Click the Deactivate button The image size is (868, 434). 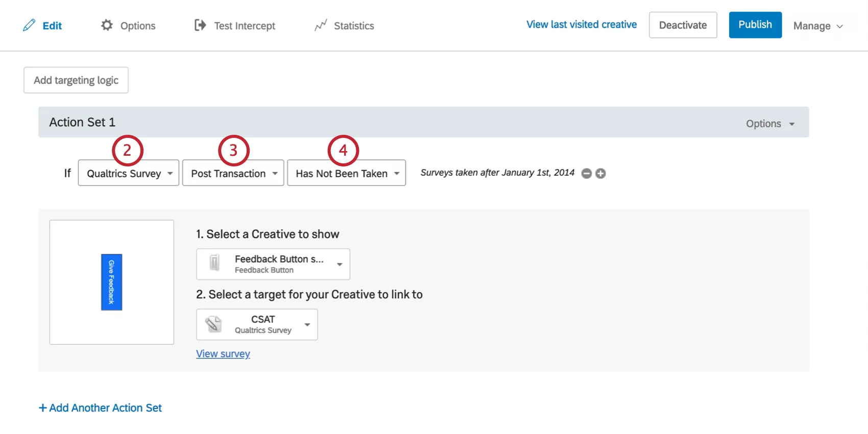click(x=683, y=25)
